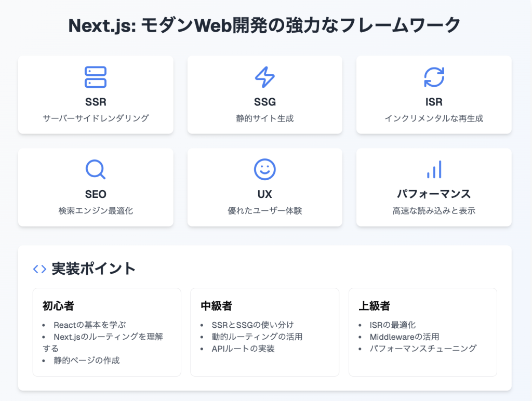The width and height of the screenshot is (532, 401).
Task: Click the ISR インクリメンタルな再生成 text
Action: 434,118
